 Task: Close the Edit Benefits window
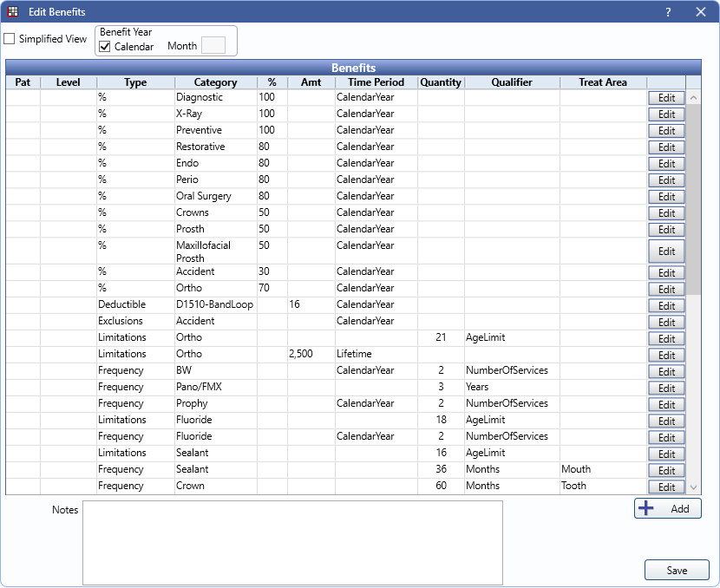(701, 12)
